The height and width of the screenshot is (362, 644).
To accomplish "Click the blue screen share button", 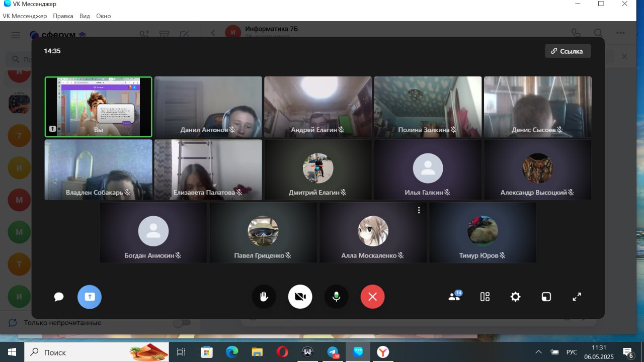I will point(90,297).
